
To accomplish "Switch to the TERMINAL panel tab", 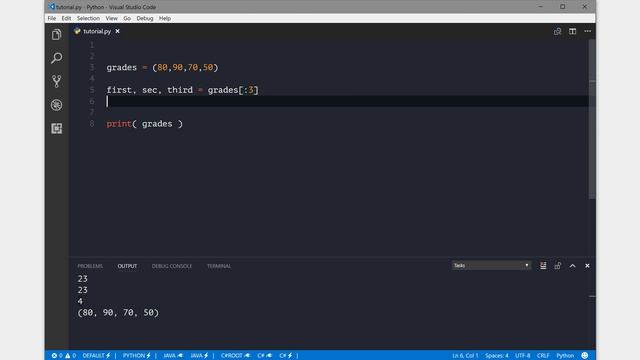I will 219,266.
